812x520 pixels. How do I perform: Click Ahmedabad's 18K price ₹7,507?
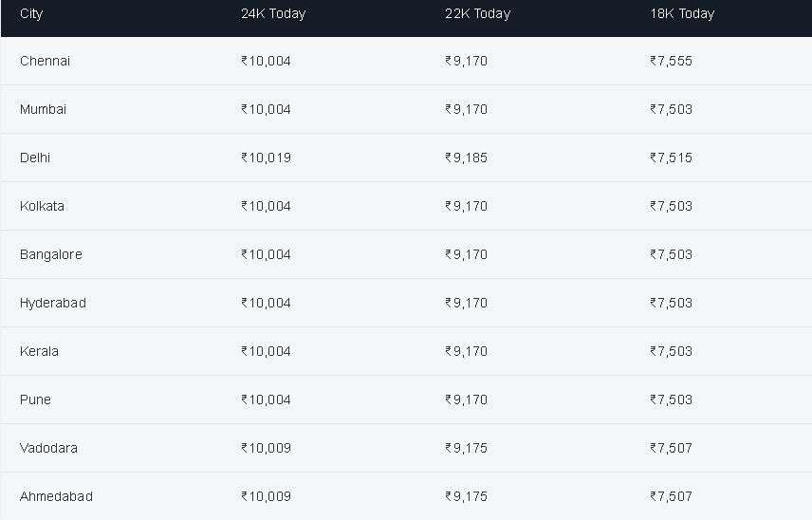pyautogui.click(x=672, y=496)
